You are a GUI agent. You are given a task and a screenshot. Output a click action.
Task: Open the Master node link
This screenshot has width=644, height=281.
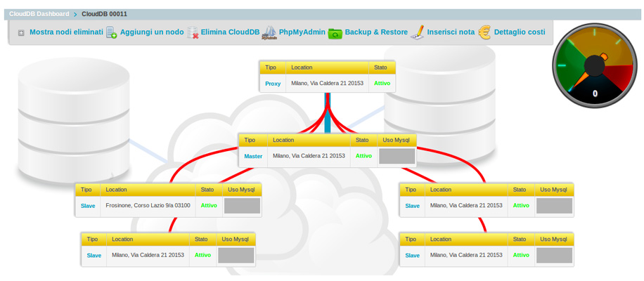click(x=253, y=156)
